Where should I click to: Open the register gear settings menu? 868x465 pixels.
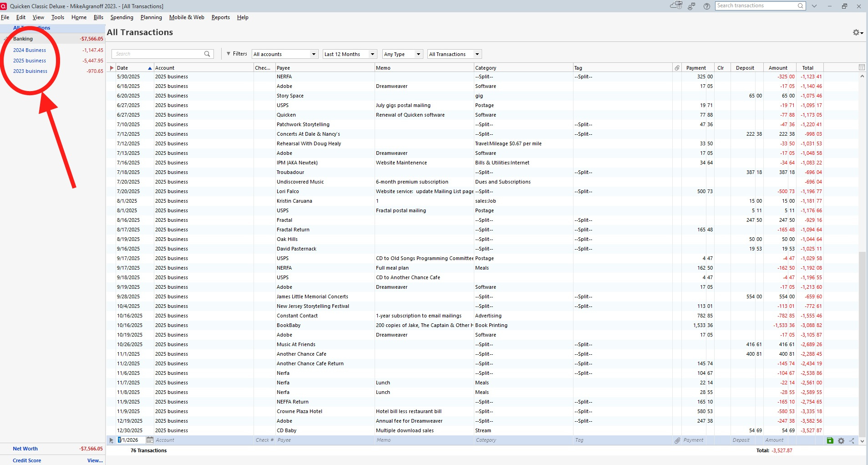[x=858, y=32]
